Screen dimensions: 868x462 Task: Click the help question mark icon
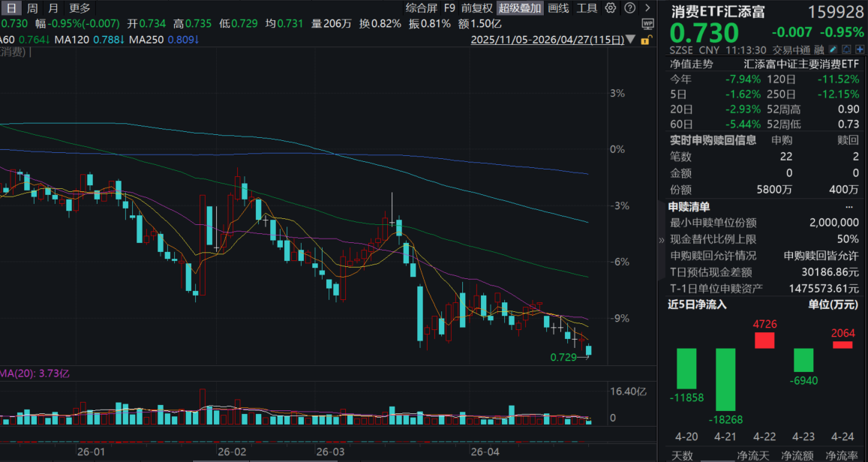coord(629,8)
